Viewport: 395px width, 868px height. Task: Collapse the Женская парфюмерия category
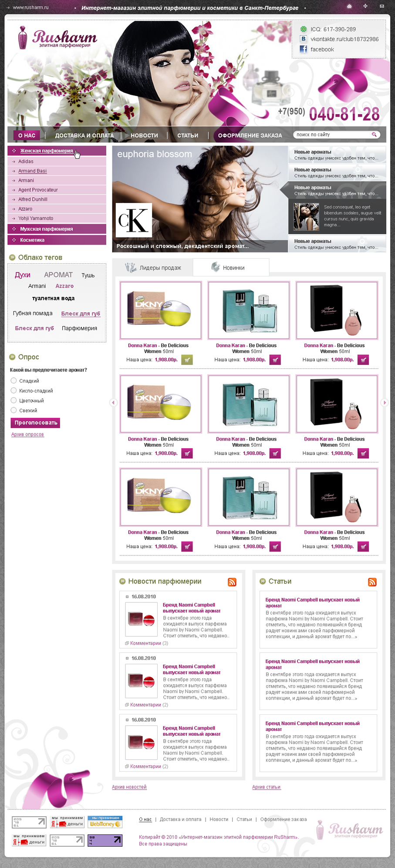57,151
